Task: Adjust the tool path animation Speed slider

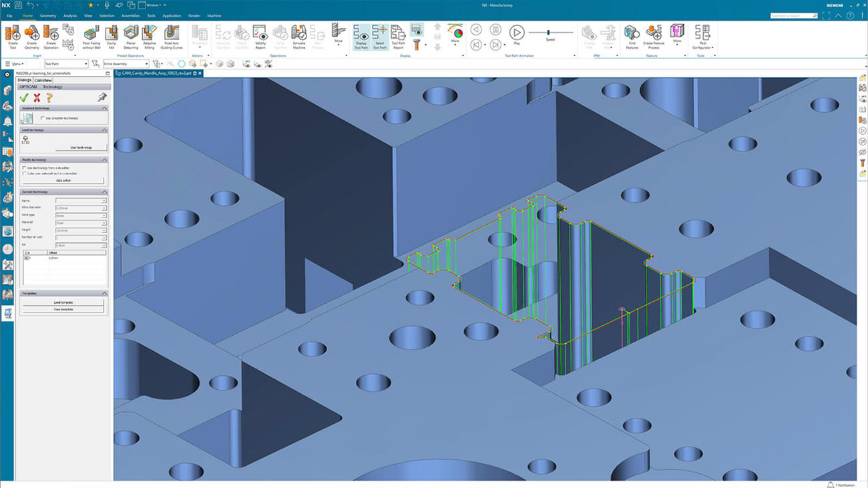Action: pos(549,32)
